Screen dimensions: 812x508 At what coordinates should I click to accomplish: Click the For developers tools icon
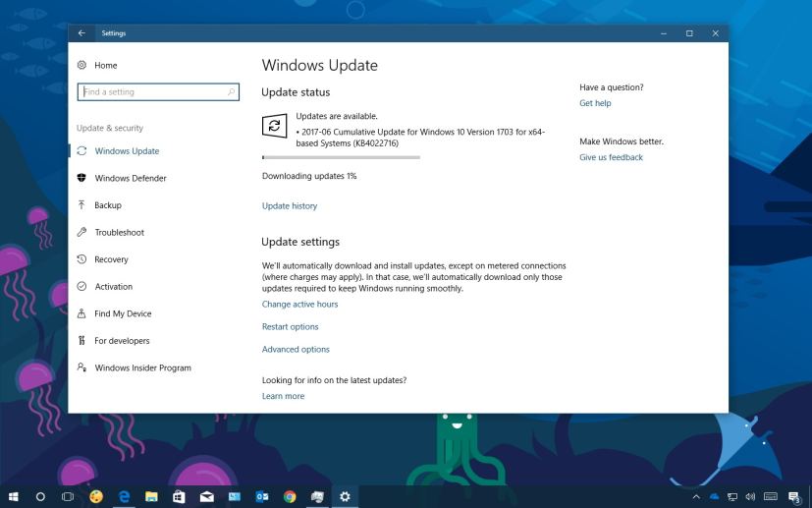pyautogui.click(x=81, y=340)
